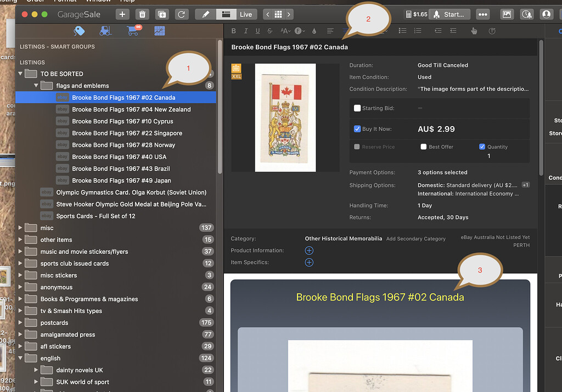Toggle underline formatting
This screenshot has width=562, height=392.
258,31
